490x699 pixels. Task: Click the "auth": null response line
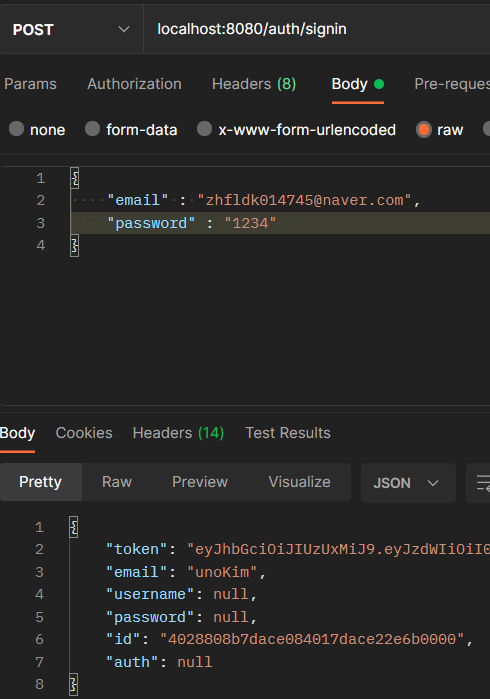point(159,662)
